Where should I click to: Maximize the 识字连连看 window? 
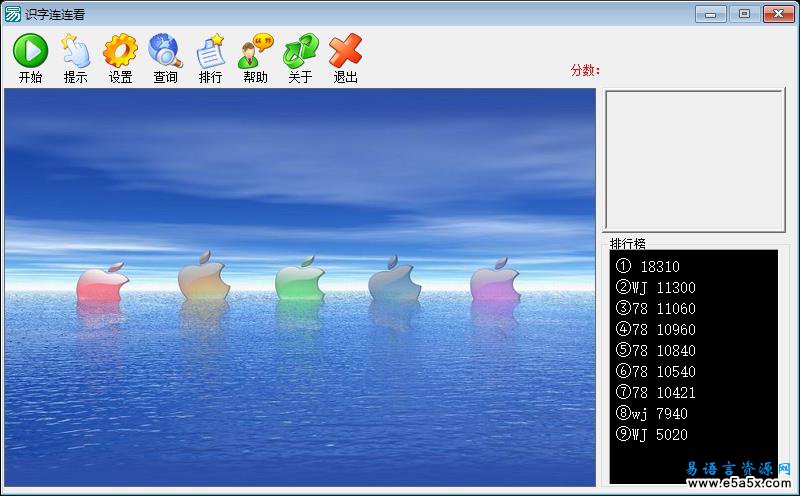tap(744, 14)
